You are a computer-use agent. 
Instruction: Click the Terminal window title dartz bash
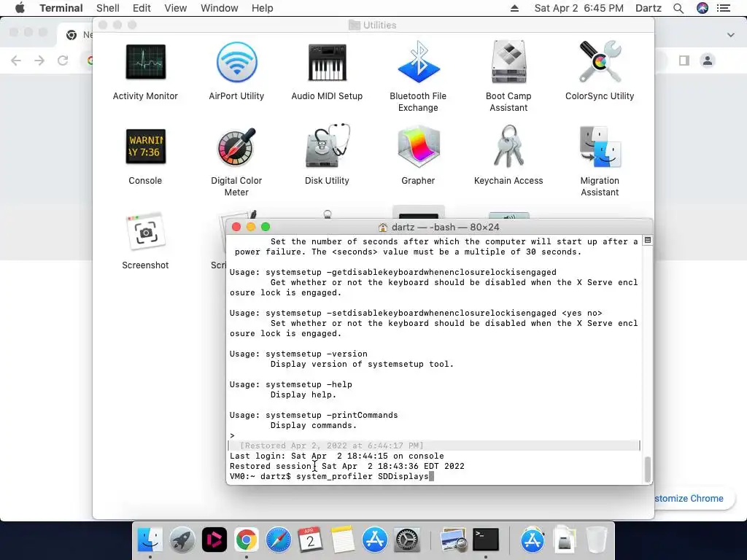point(438,227)
